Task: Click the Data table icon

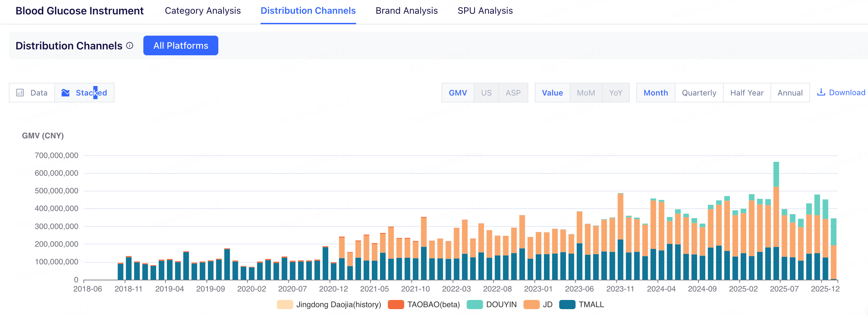Action: [x=20, y=93]
